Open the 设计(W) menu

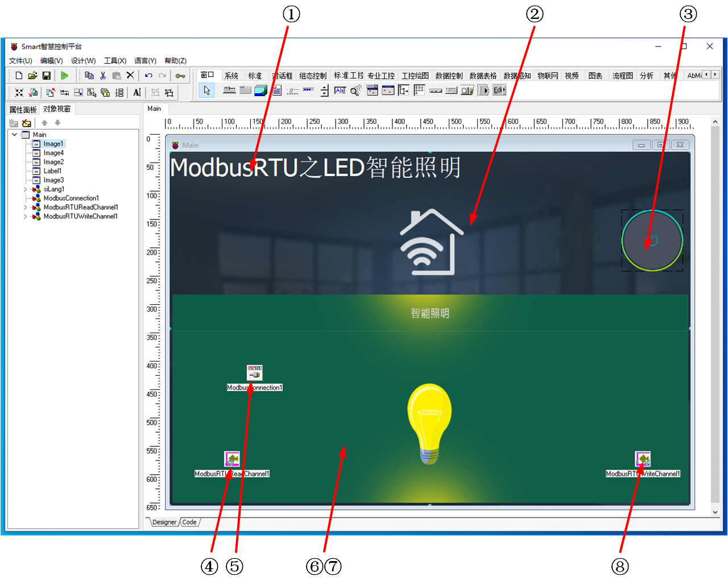(x=83, y=61)
